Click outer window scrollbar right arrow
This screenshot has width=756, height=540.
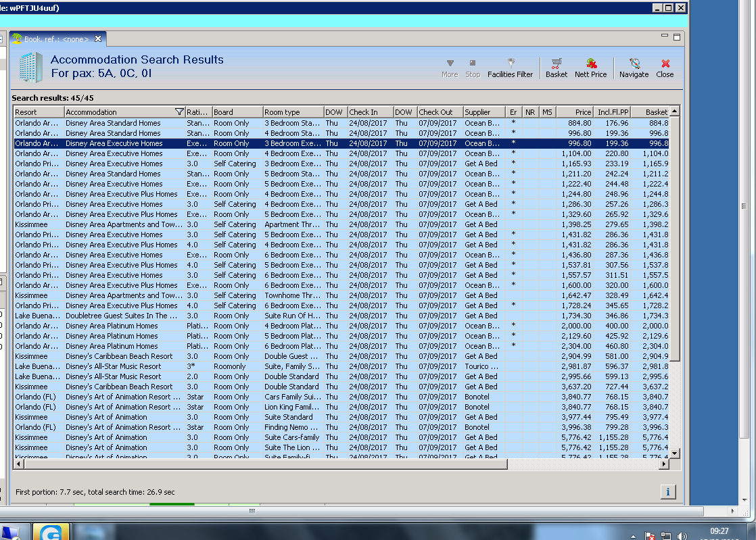tap(732, 511)
